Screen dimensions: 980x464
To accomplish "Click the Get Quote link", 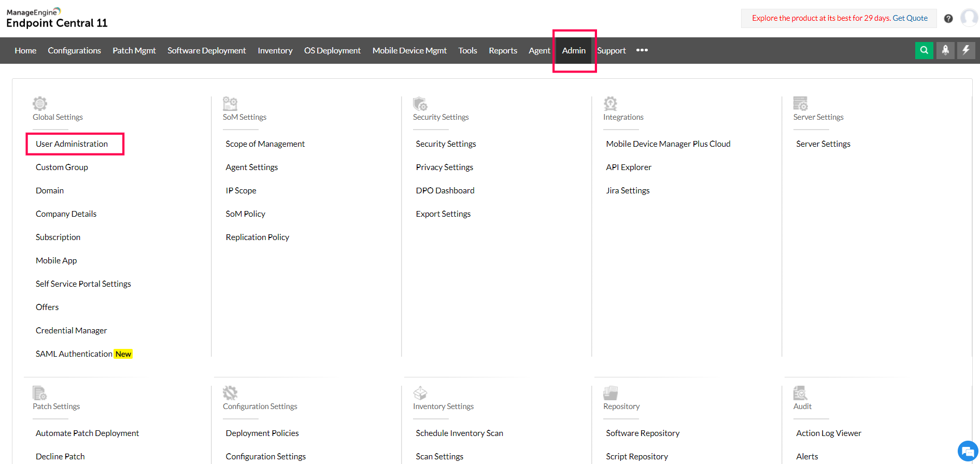I will (x=910, y=18).
